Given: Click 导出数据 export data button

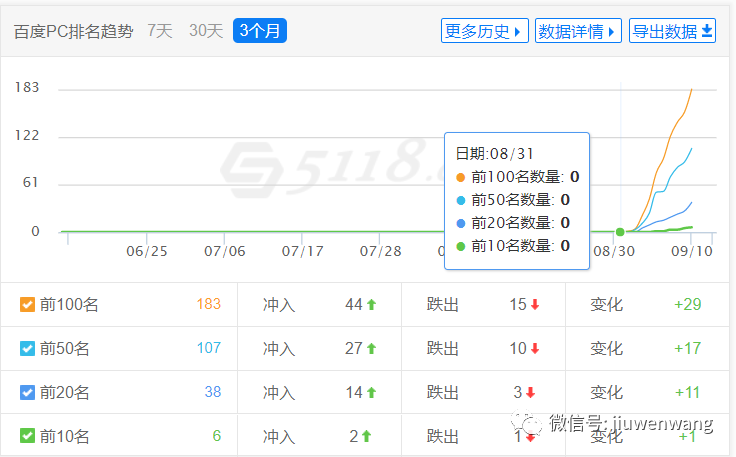Looking at the screenshot, I should pos(672,31).
